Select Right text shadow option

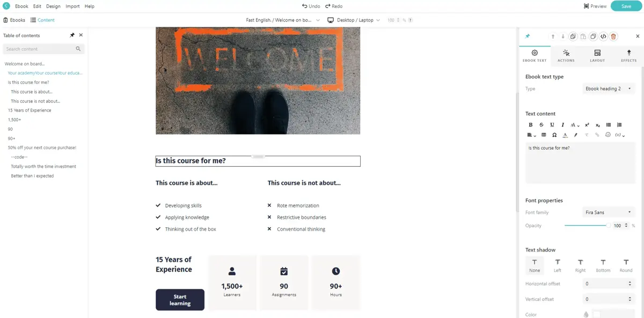[x=580, y=265]
